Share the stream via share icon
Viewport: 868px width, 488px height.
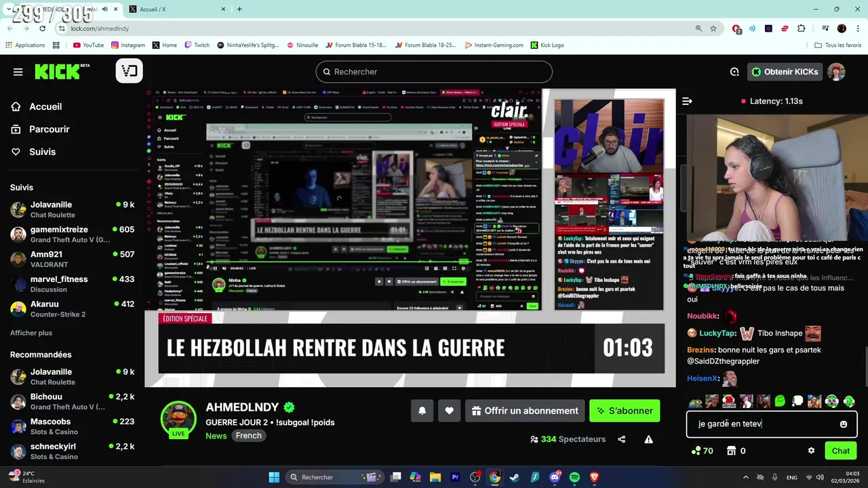click(x=622, y=439)
